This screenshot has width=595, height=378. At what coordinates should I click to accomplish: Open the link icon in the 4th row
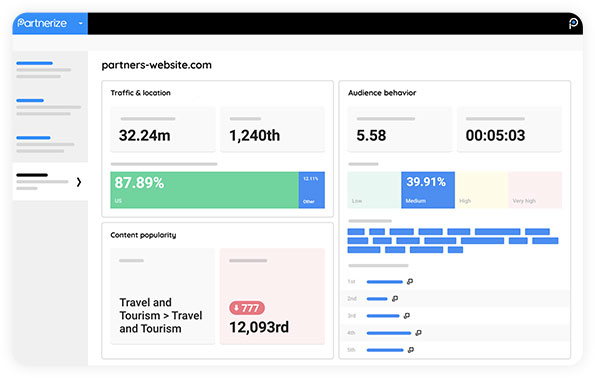tap(418, 333)
